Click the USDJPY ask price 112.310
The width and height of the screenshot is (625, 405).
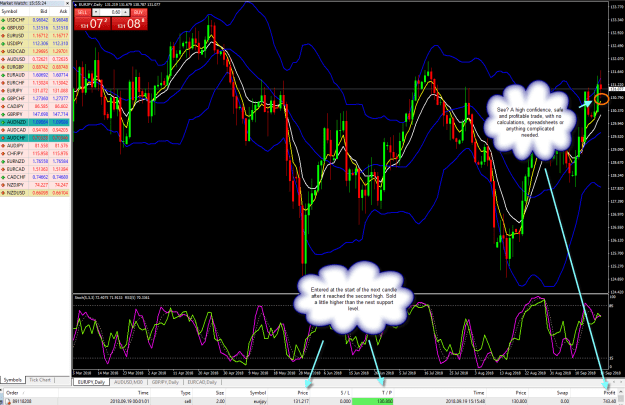(60, 43)
